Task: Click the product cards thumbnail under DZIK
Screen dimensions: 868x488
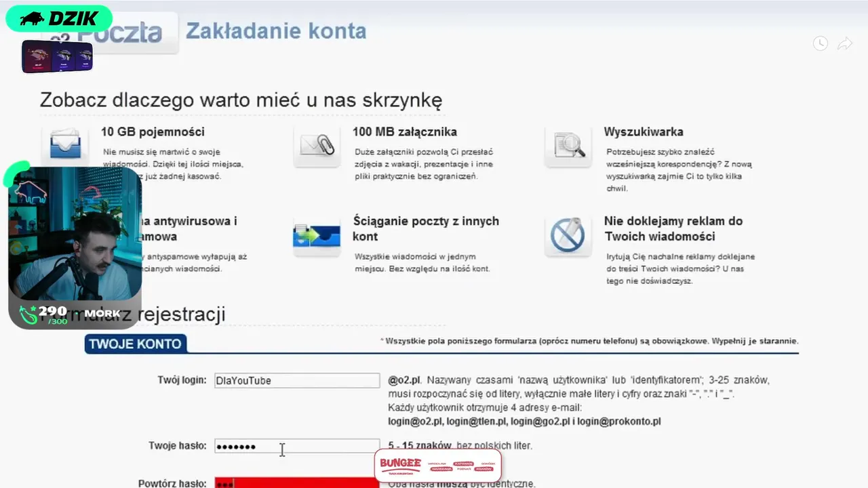Action: (57, 57)
